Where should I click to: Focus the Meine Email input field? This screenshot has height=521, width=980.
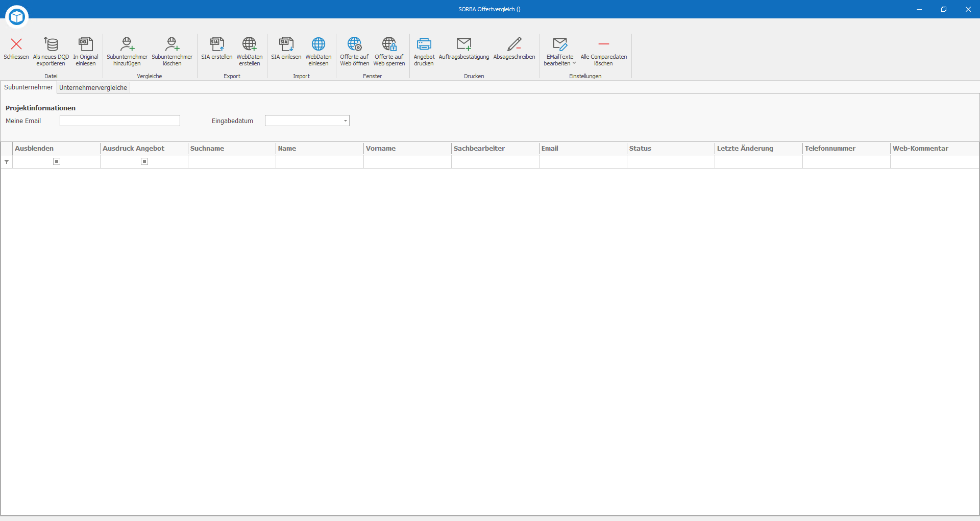point(120,121)
